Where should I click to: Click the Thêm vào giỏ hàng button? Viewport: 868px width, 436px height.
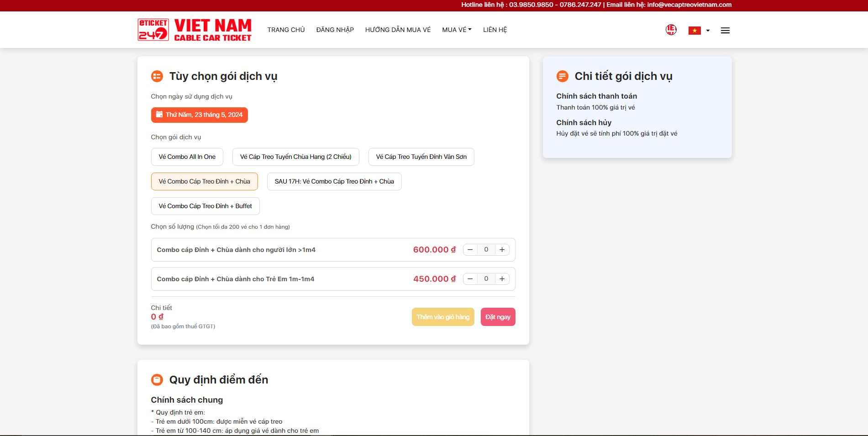(x=442, y=317)
